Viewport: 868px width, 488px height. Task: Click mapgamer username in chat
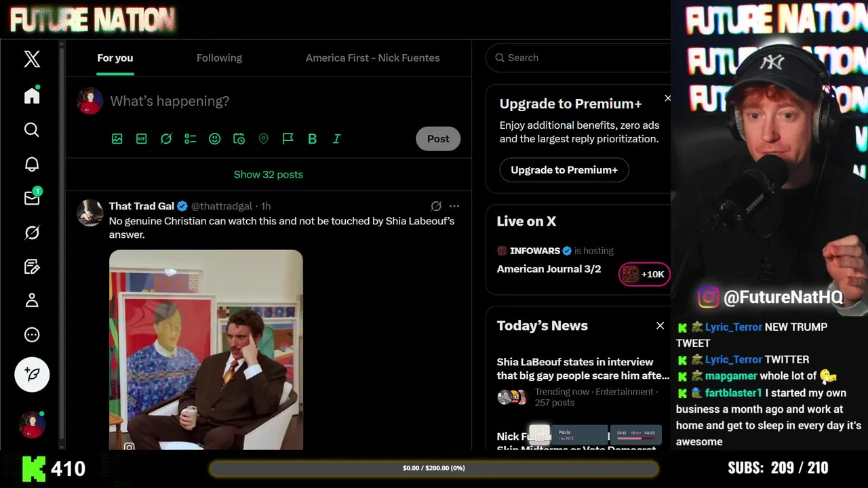[731, 376]
